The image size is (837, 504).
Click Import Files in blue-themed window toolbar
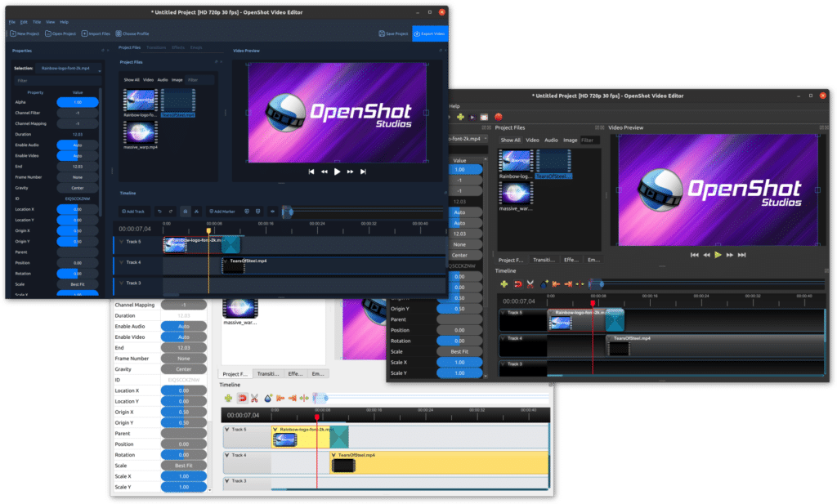pos(96,33)
